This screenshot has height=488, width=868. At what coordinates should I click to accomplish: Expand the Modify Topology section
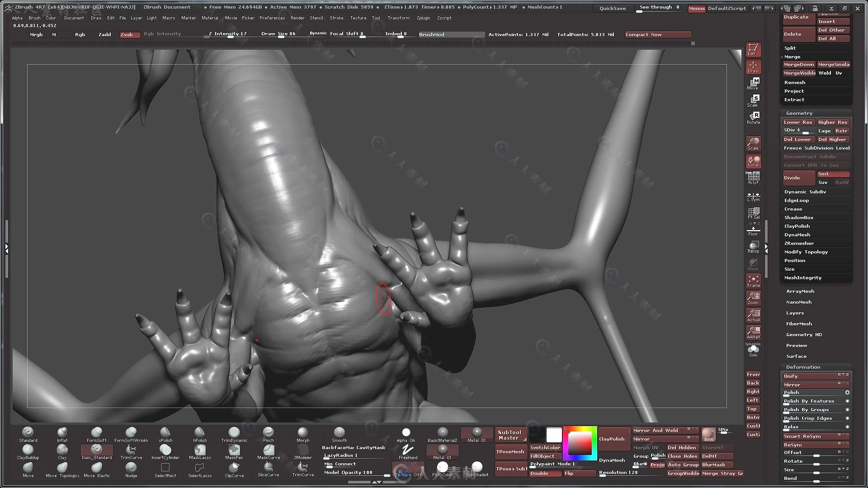806,252
